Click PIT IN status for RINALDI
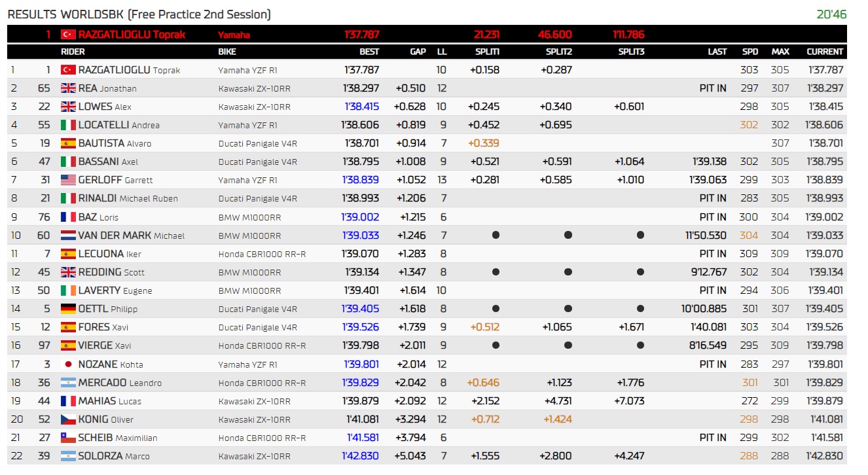Image resolution: width=868 pixels, height=475 pixels. coord(713,198)
